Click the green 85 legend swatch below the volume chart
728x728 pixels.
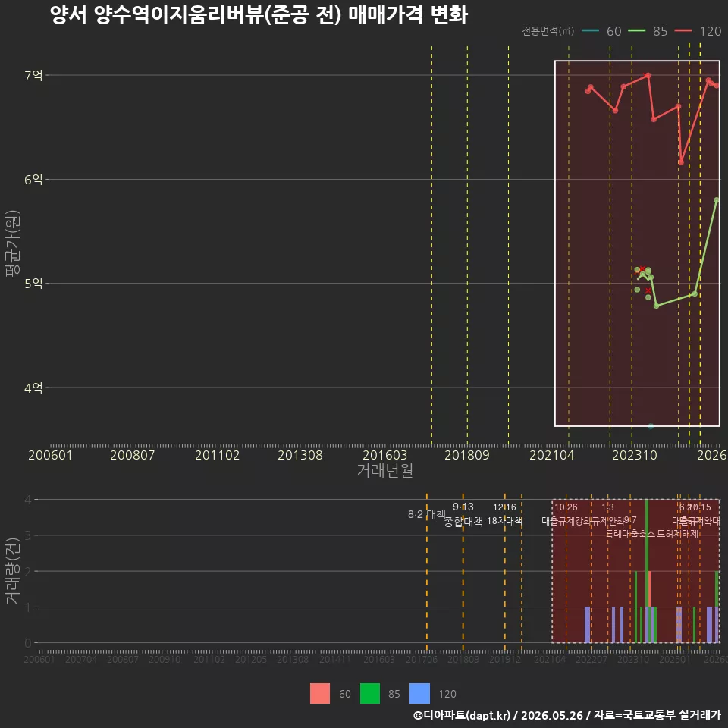click(369, 693)
